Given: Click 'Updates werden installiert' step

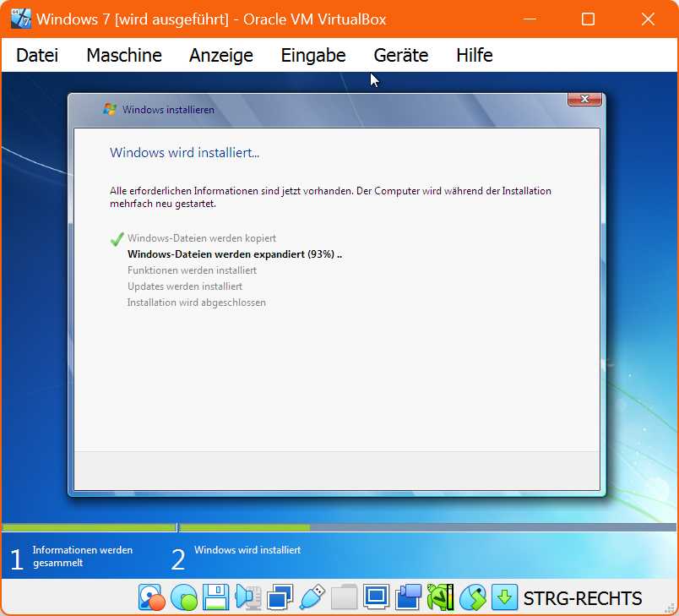Looking at the screenshot, I should click(185, 286).
